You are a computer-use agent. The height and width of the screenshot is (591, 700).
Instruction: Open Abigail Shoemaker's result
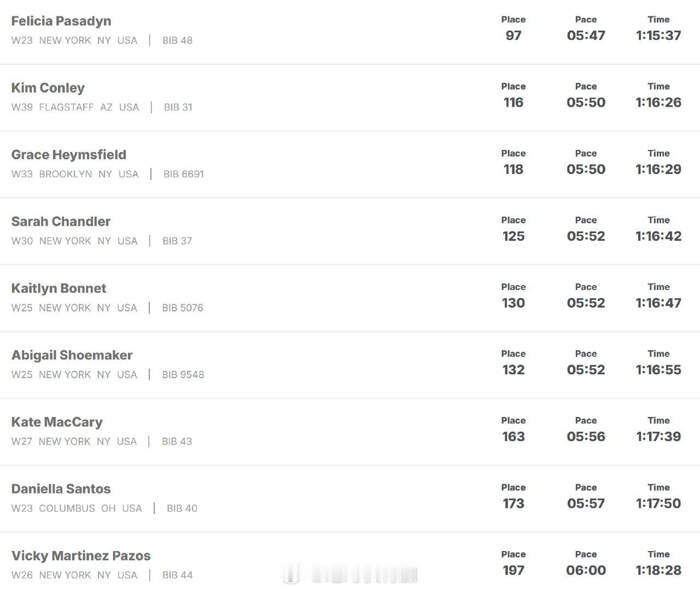pos(72,355)
